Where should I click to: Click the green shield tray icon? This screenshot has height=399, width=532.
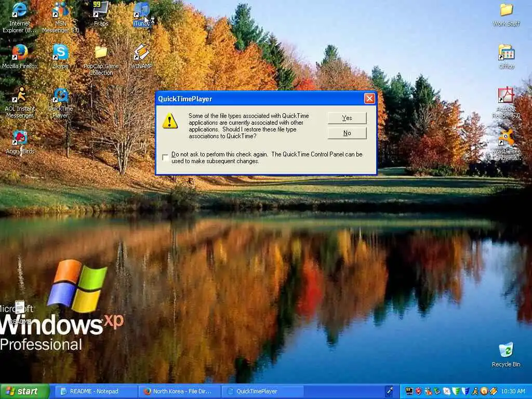[456, 391]
